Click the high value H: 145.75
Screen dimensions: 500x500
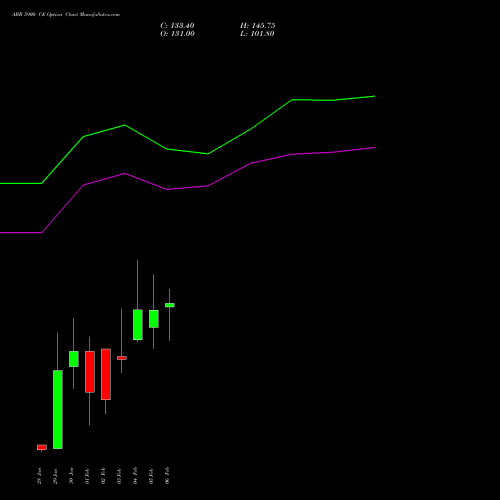coord(258,26)
